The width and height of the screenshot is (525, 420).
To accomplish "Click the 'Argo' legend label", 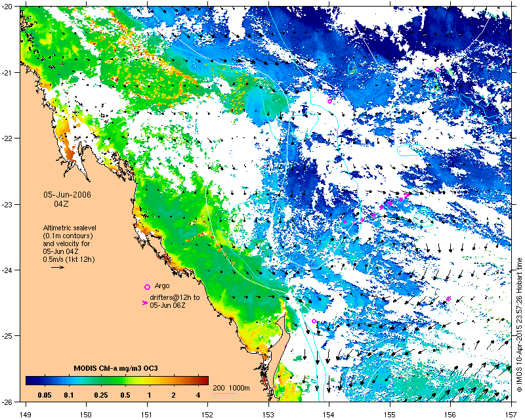I will [162, 285].
